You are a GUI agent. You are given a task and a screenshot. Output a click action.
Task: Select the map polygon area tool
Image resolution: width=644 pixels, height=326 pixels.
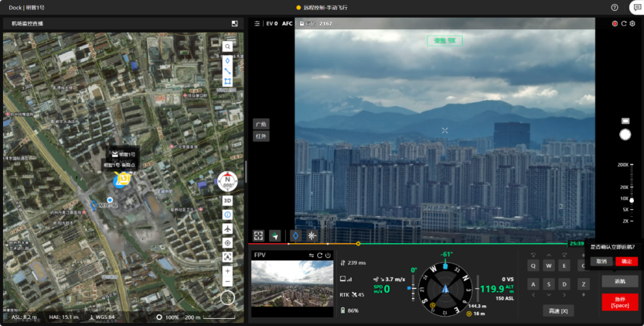point(228,81)
